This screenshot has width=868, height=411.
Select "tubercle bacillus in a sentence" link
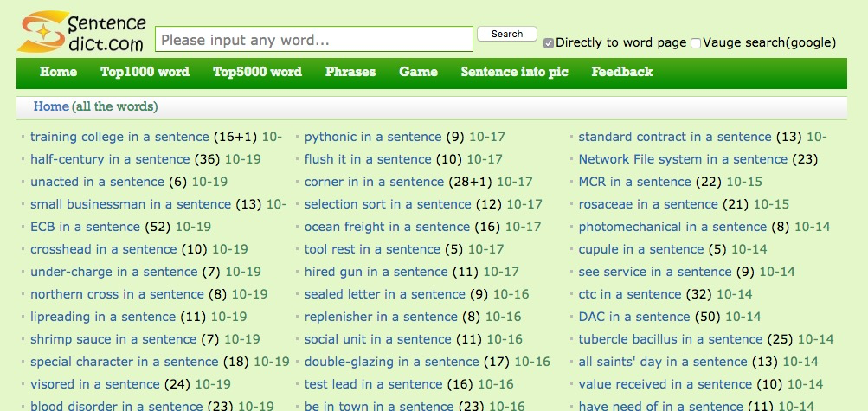671,339
